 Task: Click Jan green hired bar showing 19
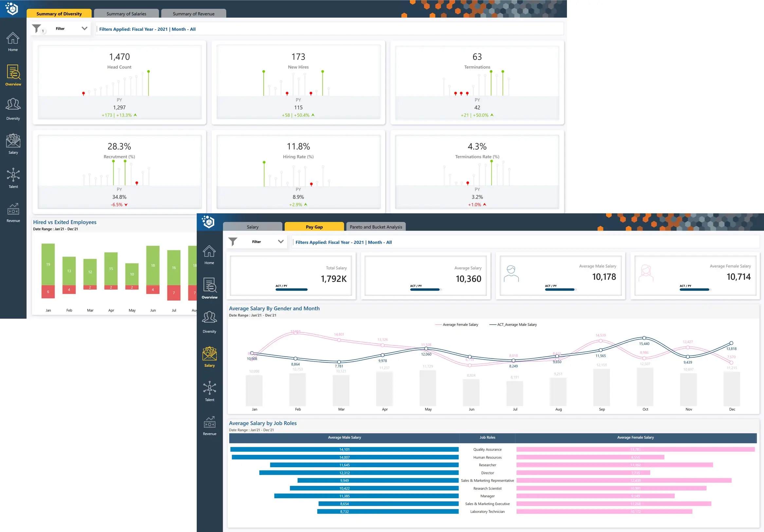pos(48,264)
